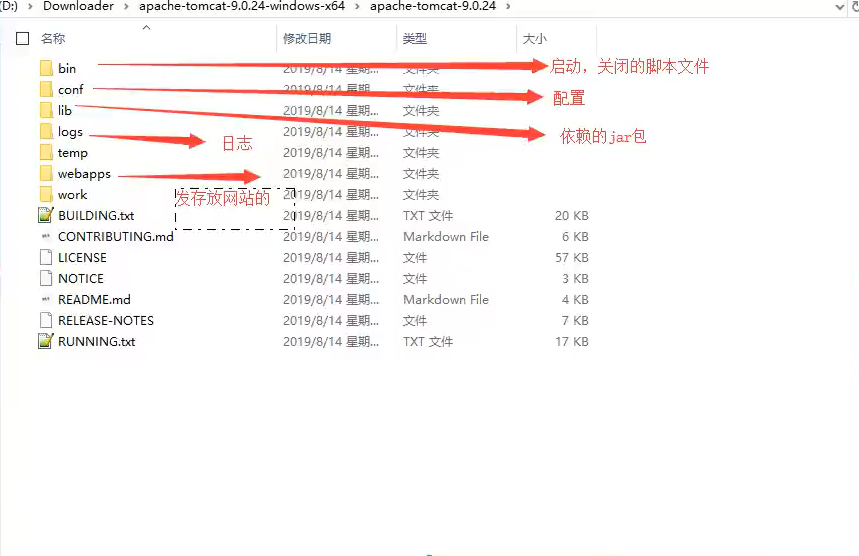This screenshot has width=859, height=556.
Task: Click the 6 KB size of CONTRIBUTING.md
Action: [x=575, y=237]
